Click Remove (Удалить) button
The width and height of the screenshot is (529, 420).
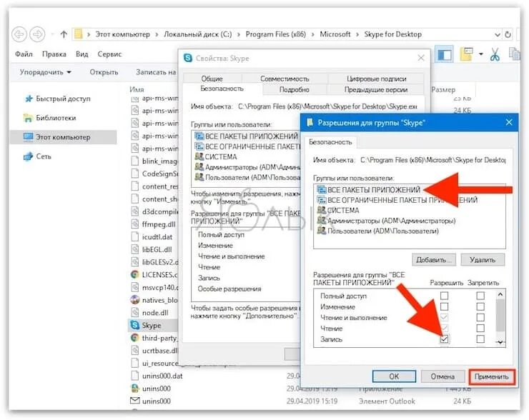[483, 260]
